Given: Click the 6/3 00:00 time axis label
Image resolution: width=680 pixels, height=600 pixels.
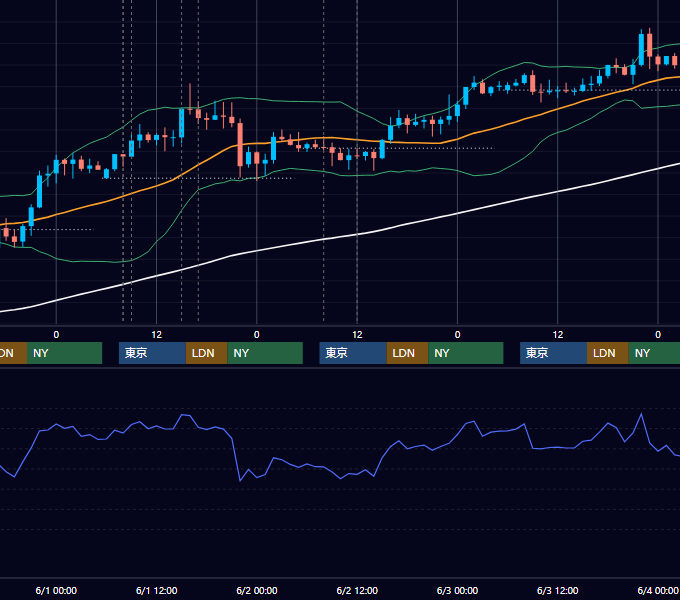Looking at the screenshot, I should (457, 590).
